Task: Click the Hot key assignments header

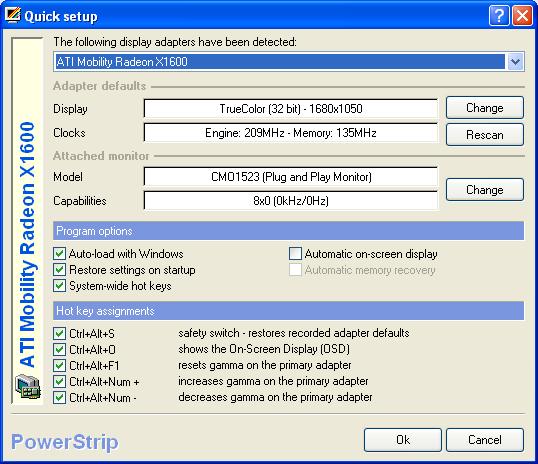Action: (x=289, y=311)
